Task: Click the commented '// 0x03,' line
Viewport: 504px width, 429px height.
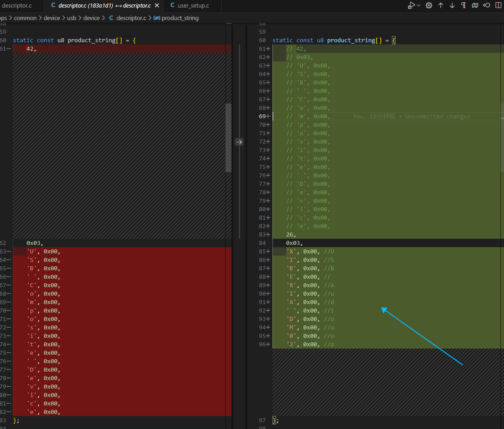Action: (299, 57)
